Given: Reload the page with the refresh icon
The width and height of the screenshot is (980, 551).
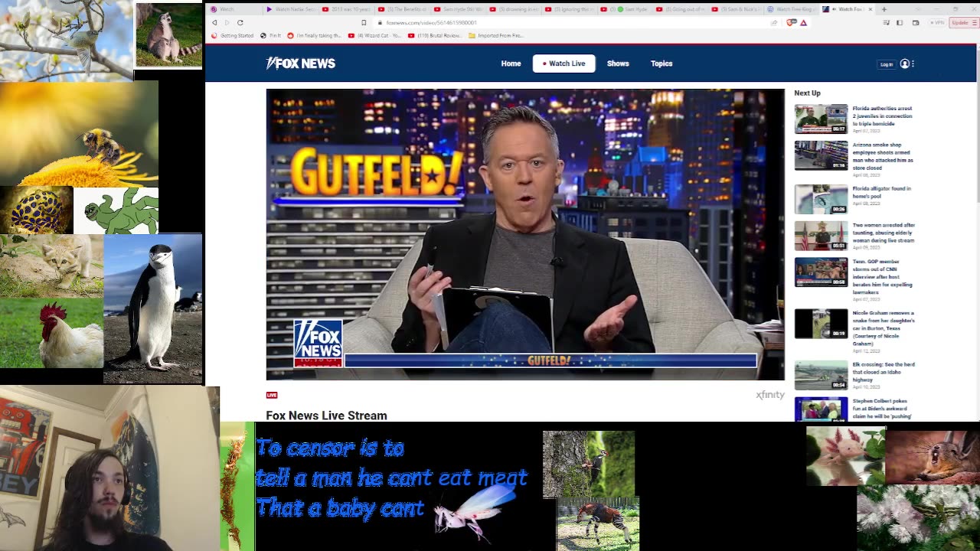Looking at the screenshot, I should pyautogui.click(x=240, y=23).
